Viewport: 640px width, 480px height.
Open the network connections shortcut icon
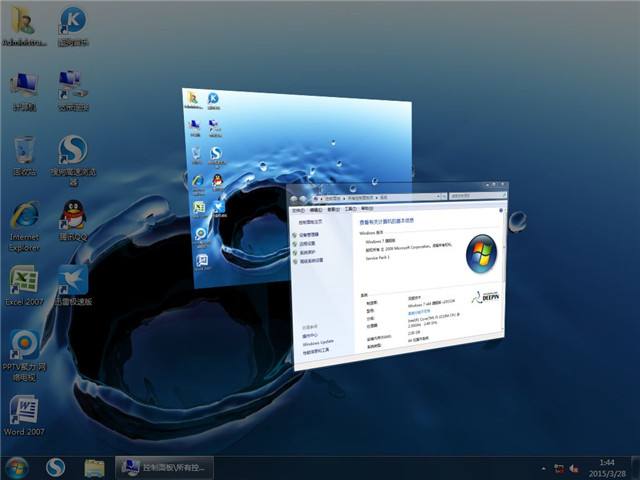pos(73,91)
